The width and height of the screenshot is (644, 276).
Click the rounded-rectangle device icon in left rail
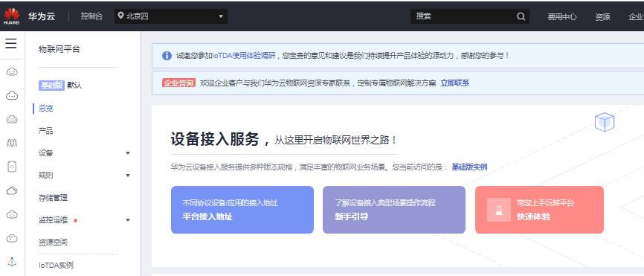[12, 167]
